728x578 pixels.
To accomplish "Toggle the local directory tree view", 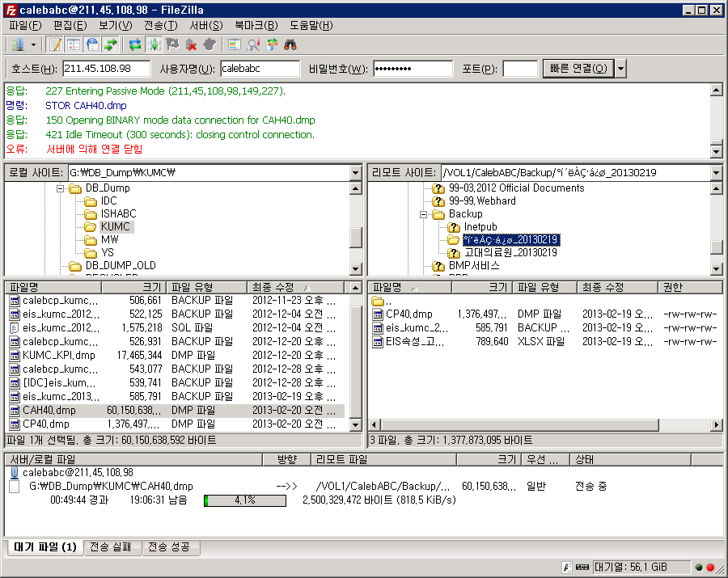I will point(74,44).
